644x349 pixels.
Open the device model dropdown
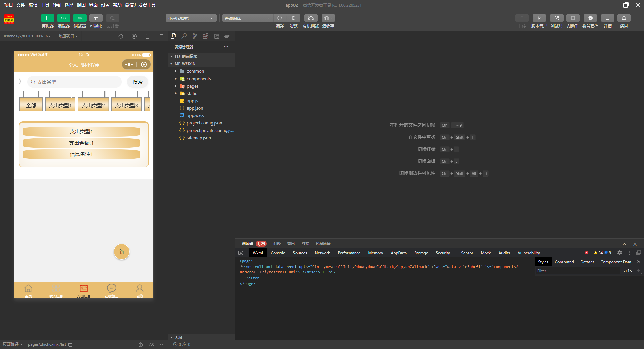(x=27, y=36)
